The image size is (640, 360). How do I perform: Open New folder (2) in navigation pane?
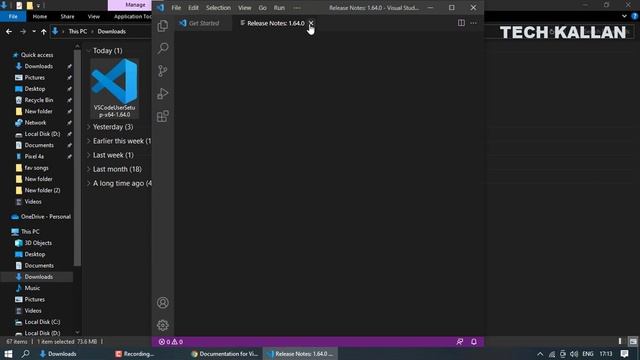coord(42,190)
